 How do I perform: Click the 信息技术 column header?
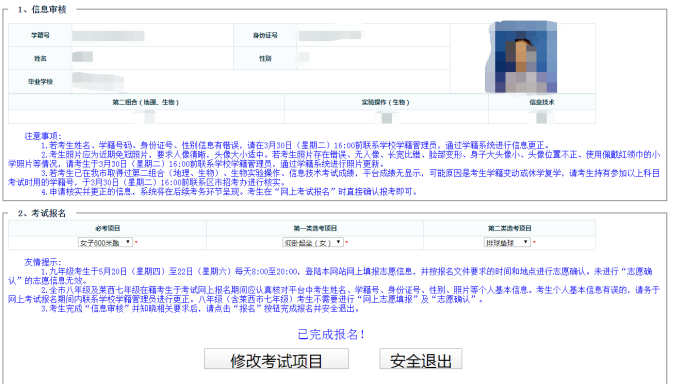click(542, 102)
